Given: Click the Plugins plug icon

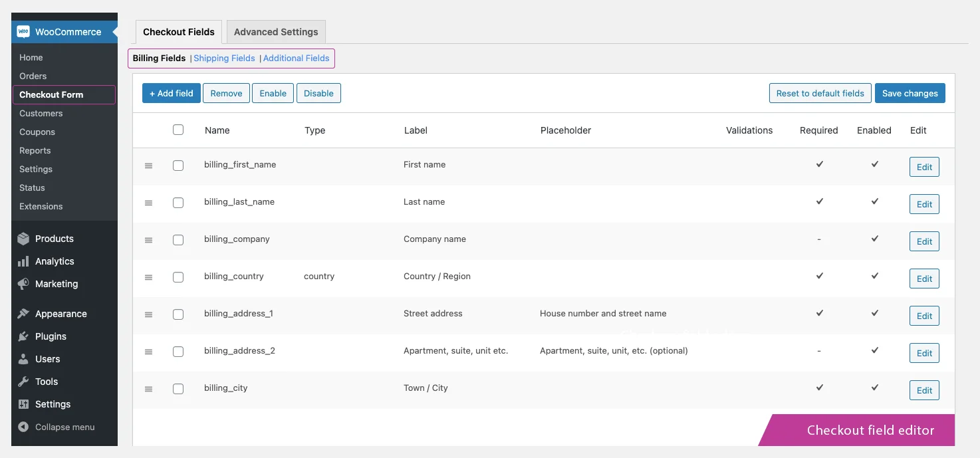Looking at the screenshot, I should point(23,336).
